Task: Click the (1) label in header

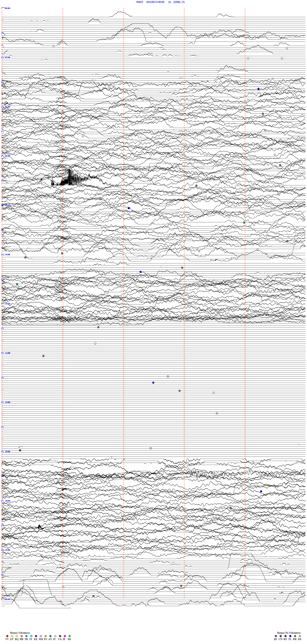Action: tap(170, 2)
